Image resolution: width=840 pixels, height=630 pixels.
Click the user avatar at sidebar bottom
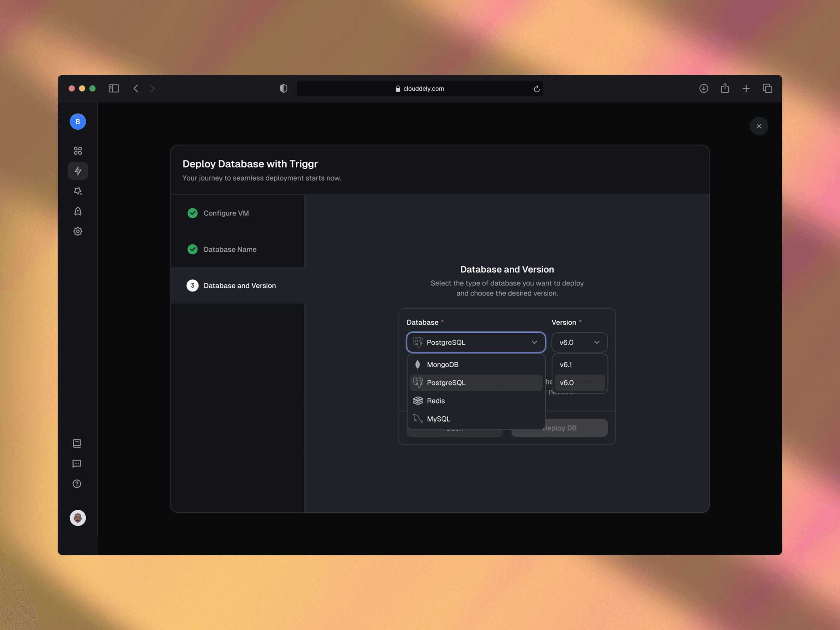[x=78, y=518]
